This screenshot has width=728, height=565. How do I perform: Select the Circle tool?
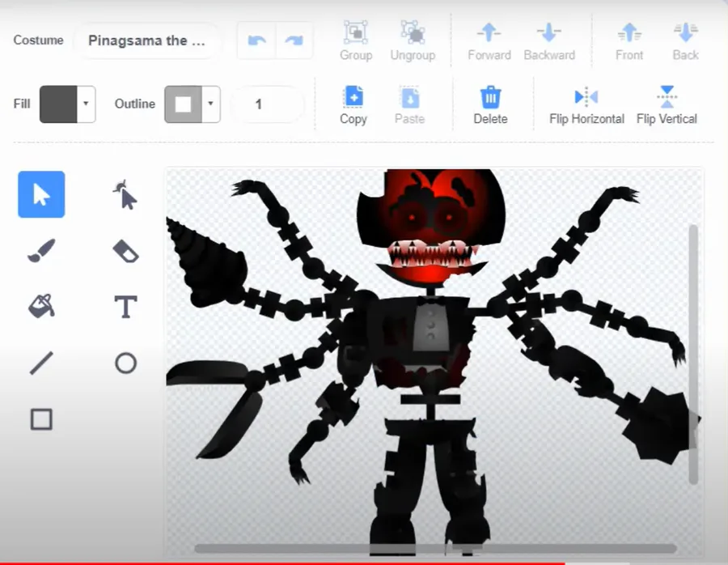pyautogui.click(x=126, y=363)
